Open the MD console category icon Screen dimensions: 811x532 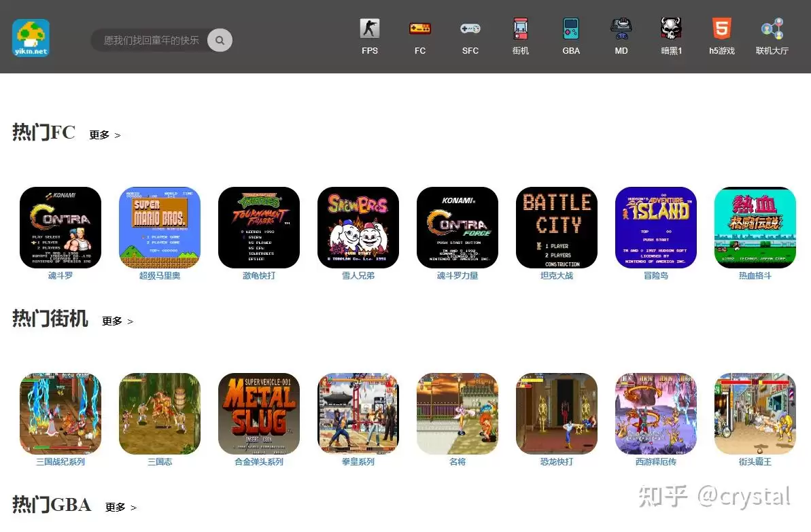[621, 29]
